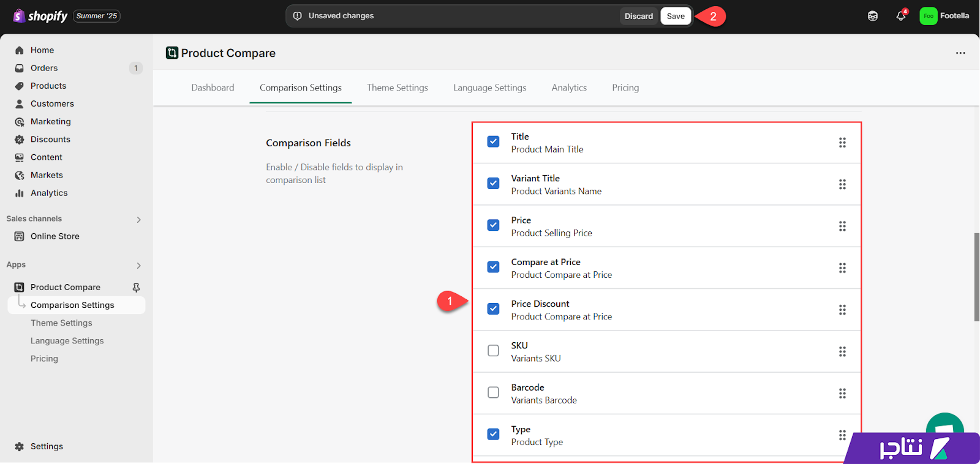Uncheck the Compare at Price checkbox

click(x=493, y=267)
